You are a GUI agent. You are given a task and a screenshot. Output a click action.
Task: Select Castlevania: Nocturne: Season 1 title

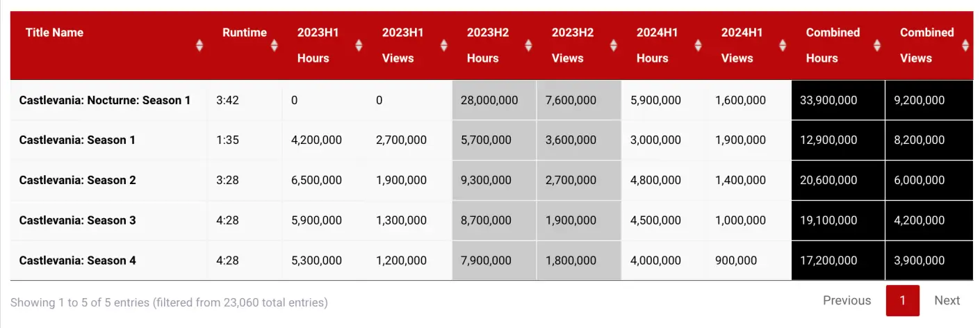[x=104, y=100]
